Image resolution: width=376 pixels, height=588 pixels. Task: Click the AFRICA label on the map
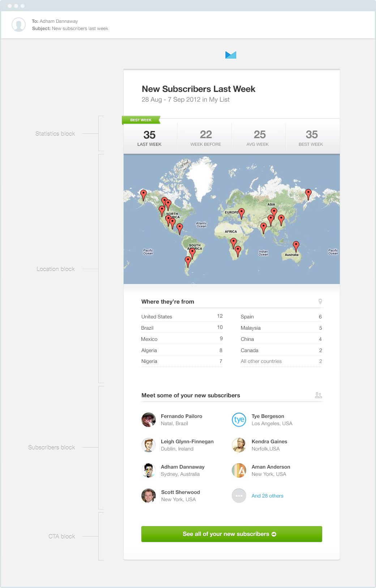click(231, 232)
